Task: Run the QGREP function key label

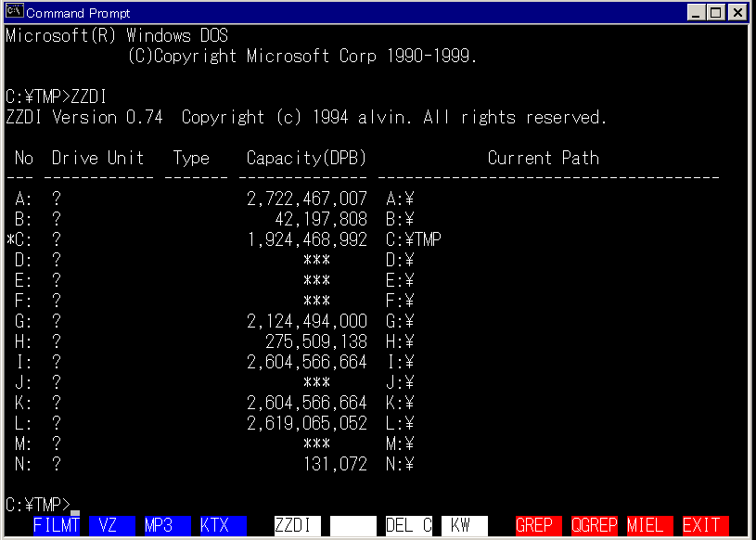Action: 594,525
